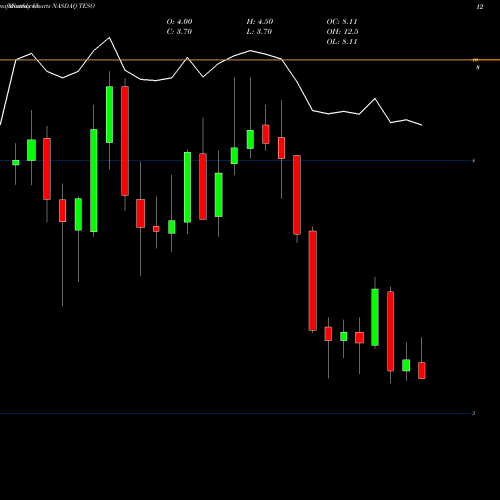Click the 'OL: 8.11' reading
Image resolution: width=500 pixels, height=500 pixels.
(x=342, y=42)
